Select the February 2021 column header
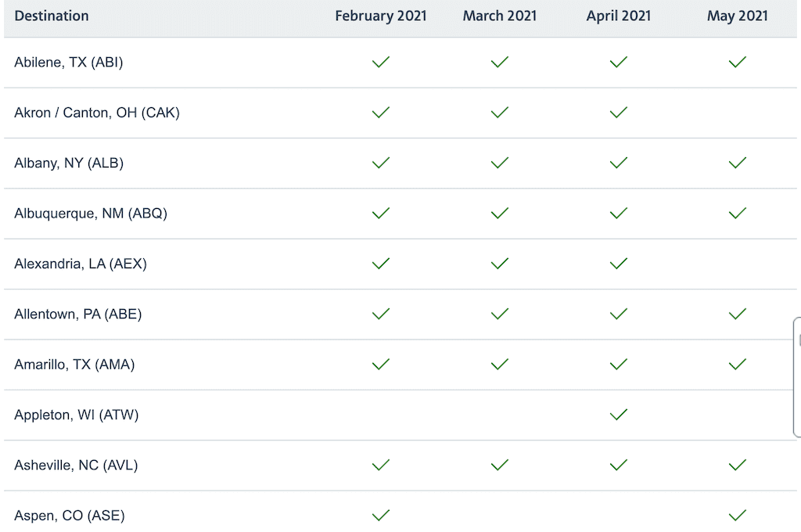The width and height of the screenshot is (801, 532). coord(381,16)
